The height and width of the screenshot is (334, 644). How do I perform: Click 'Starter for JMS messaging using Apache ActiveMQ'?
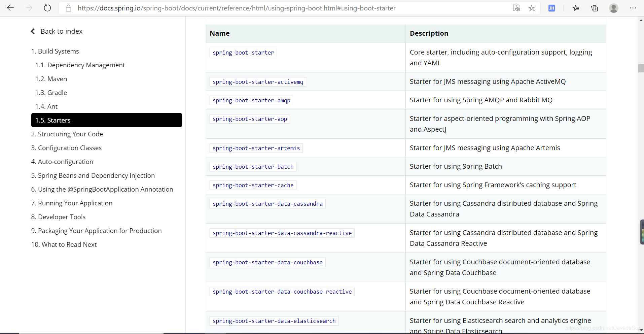488,81
